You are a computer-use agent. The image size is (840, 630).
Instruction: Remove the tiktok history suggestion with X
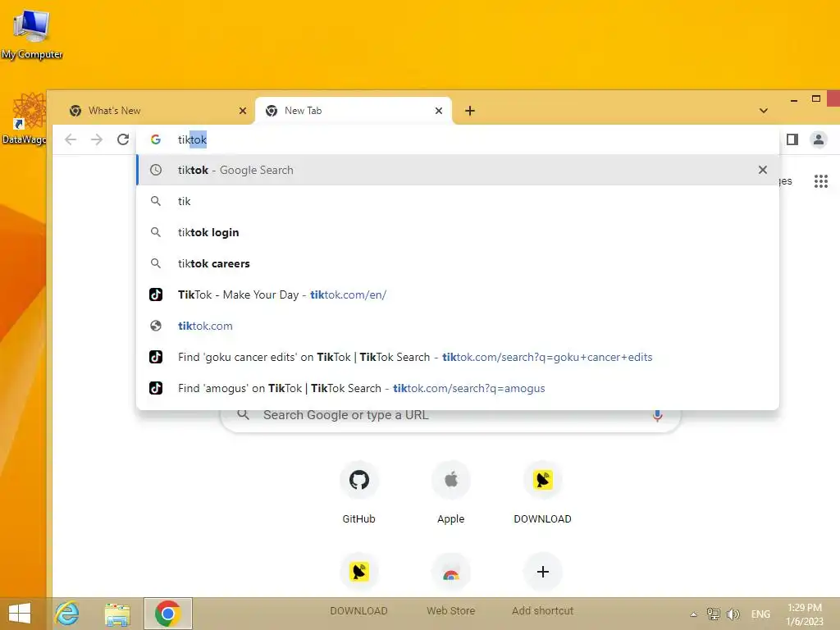pos(763,170)
